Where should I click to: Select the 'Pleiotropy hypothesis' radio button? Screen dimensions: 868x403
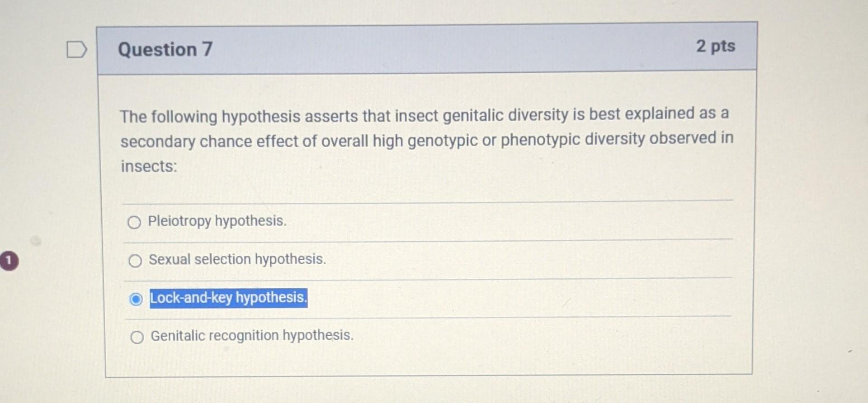click(135, 222)
